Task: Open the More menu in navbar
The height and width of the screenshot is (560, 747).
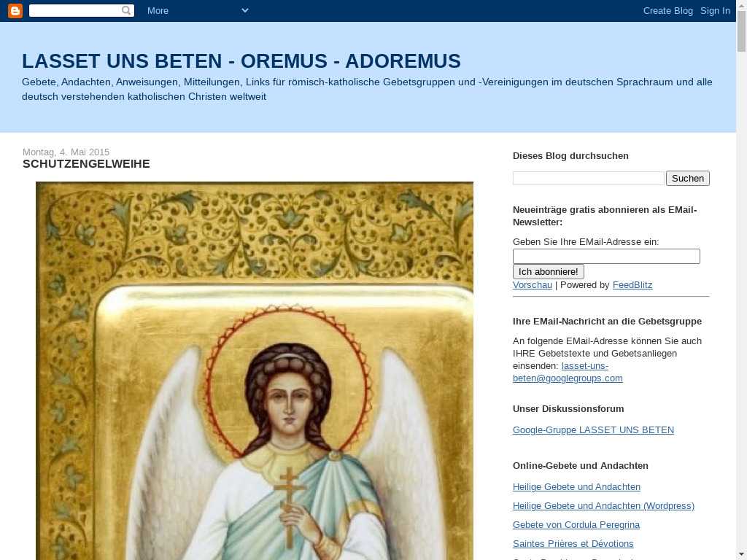Action: click(x=158, y=10)
